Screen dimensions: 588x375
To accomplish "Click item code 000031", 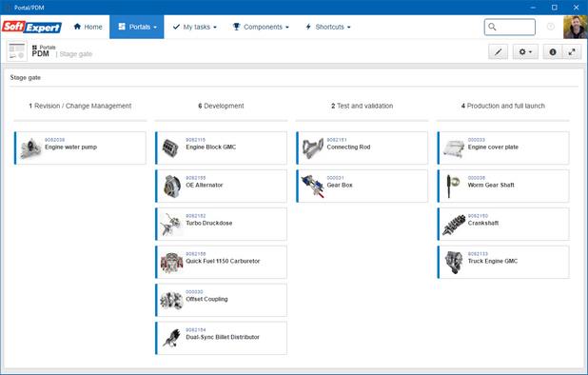I will coord(335,178).
